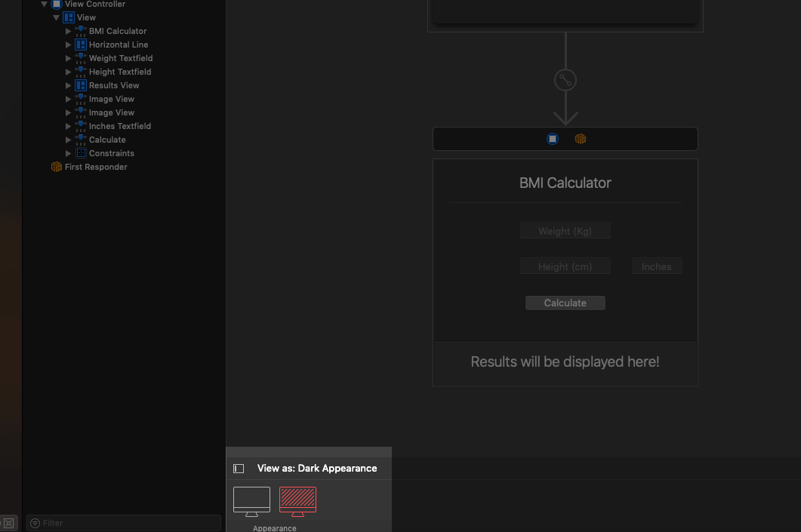
Task: Toggle the square button left of Filter field
Action: click(9, 523)
